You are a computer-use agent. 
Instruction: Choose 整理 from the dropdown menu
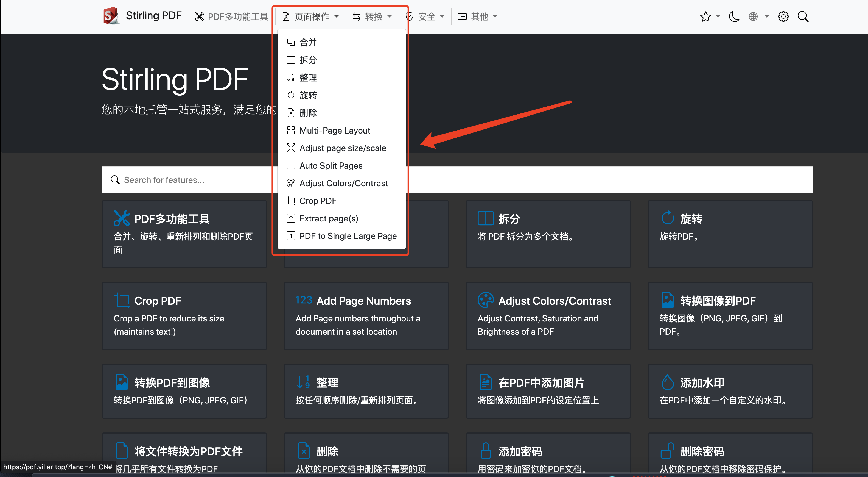click(x=341, y=77)
